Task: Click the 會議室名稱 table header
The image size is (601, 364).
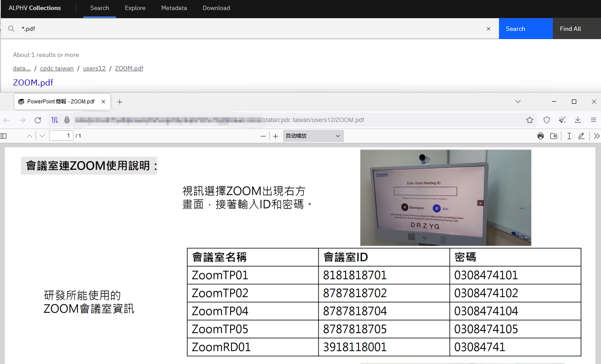Action: click(219, 257)
